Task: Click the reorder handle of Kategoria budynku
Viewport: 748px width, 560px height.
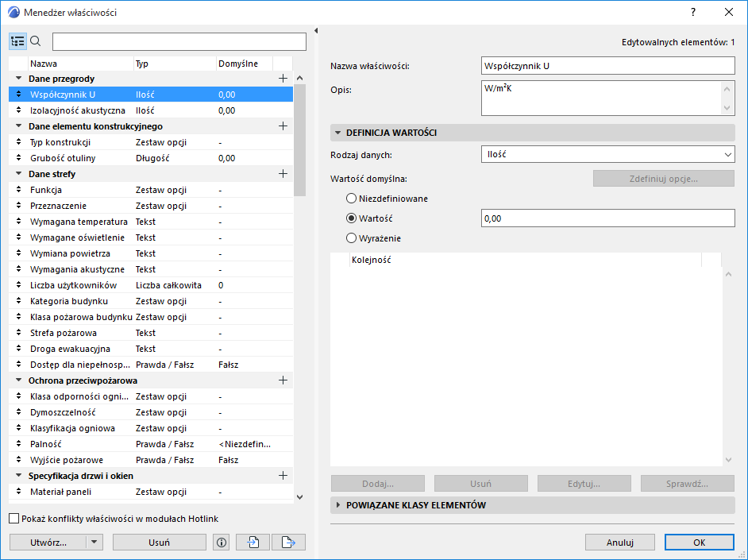Action: coord(18,301)
